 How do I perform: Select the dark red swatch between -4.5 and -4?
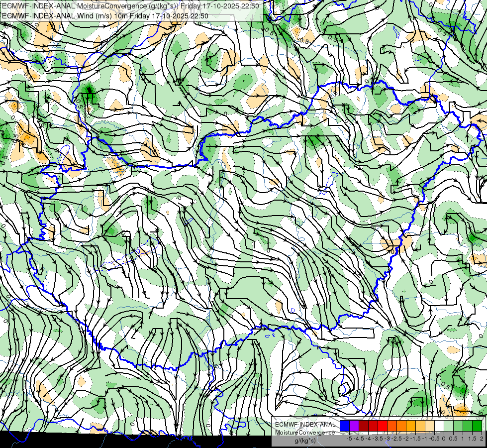364,426
